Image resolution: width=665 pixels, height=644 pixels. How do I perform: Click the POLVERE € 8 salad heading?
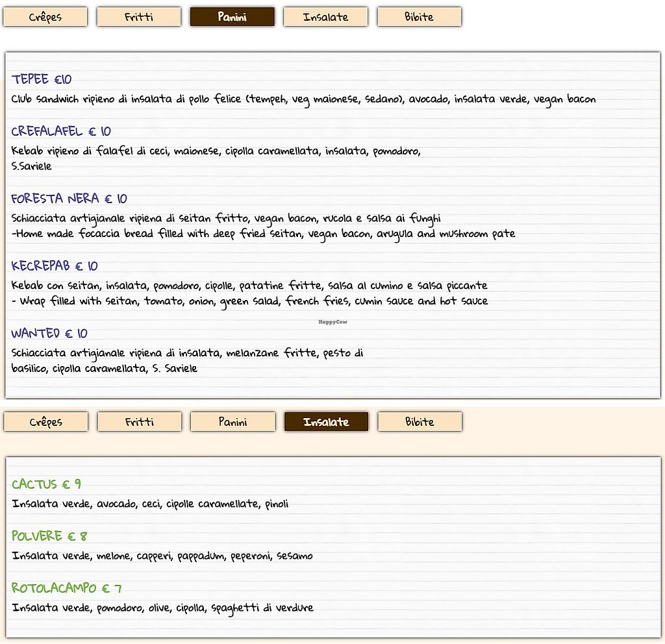click(x=49, y=536)
